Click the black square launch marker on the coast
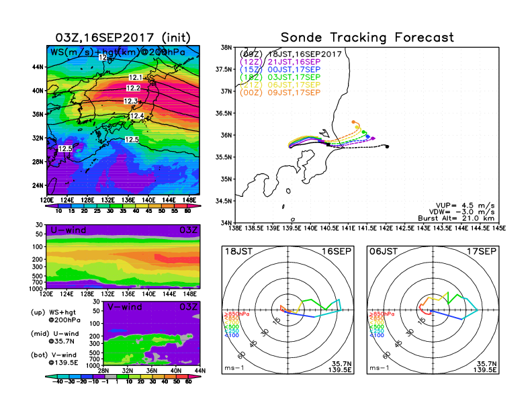Viewport: 532px width, 411px height. (328, 144)
